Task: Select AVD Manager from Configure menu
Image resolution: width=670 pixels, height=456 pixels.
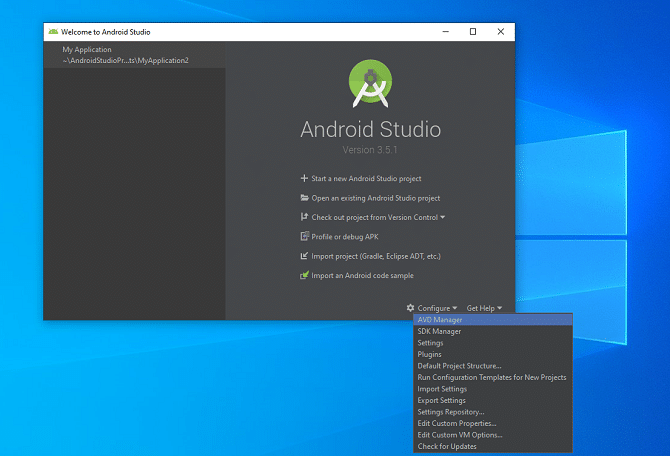Action: 440,320
